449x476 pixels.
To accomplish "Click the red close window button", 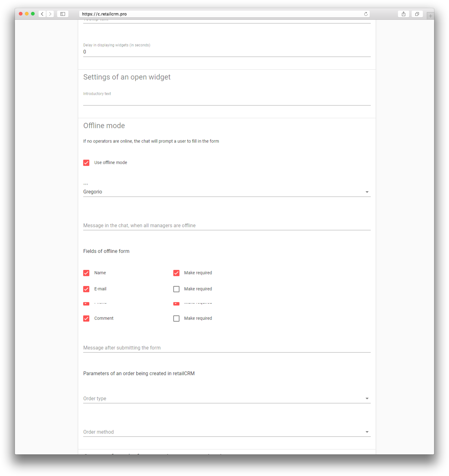I will [21, 14].
